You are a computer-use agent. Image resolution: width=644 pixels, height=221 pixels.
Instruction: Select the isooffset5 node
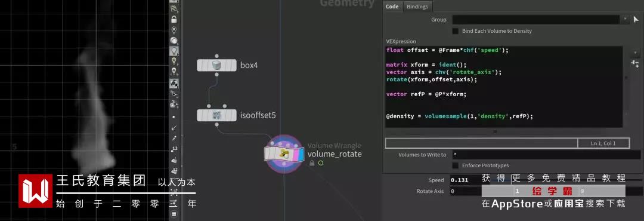[x=217, y=115]
